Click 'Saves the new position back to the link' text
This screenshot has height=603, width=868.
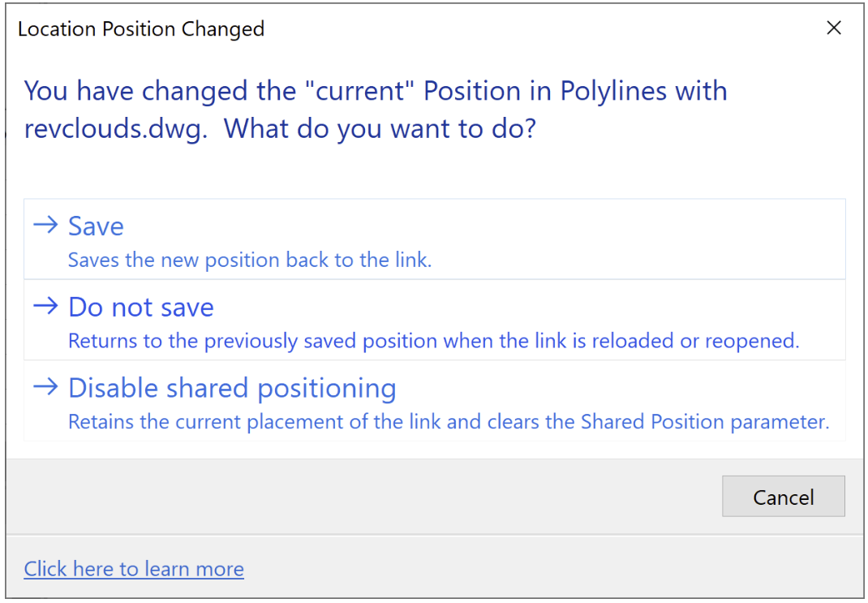249,261
